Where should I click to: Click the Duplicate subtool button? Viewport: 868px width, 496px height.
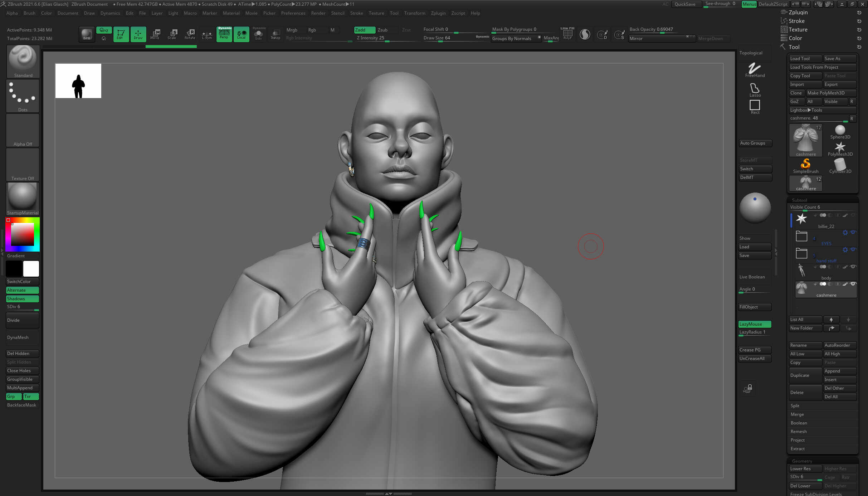pos(805,375)
